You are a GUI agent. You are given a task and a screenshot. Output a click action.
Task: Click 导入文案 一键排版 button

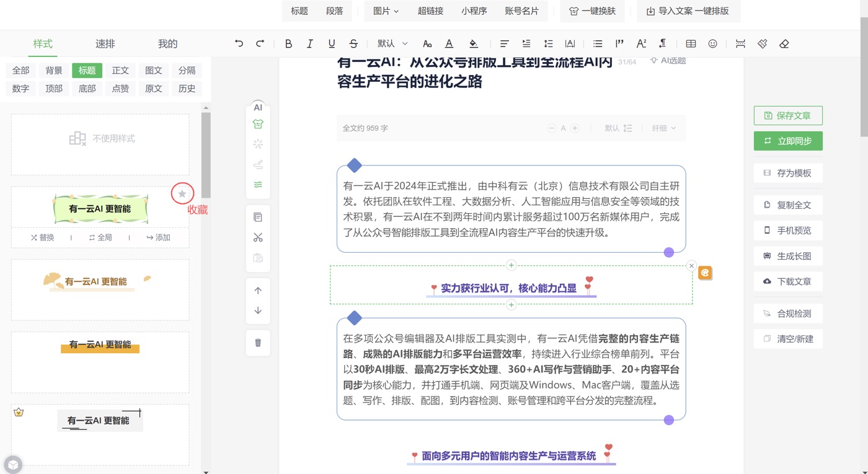click(688, 11)
